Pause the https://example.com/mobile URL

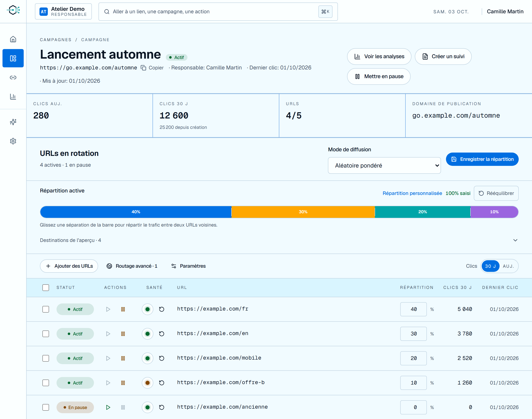pos(123,358)
